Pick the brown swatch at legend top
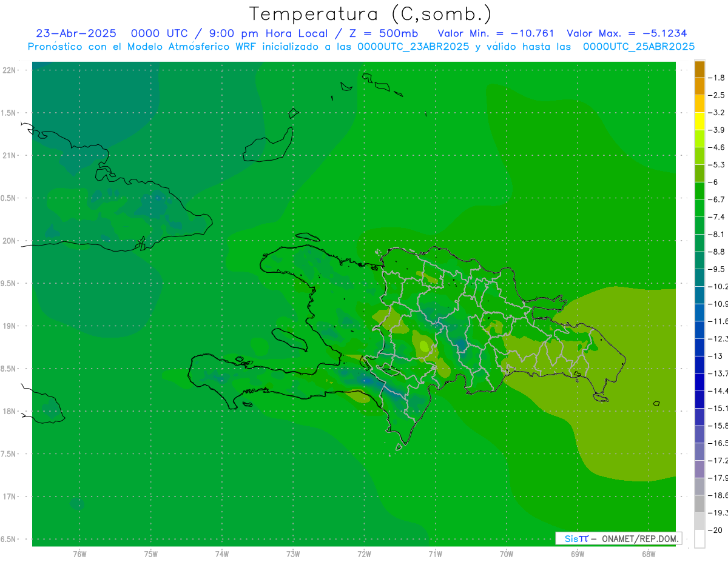 pos(699,69)
